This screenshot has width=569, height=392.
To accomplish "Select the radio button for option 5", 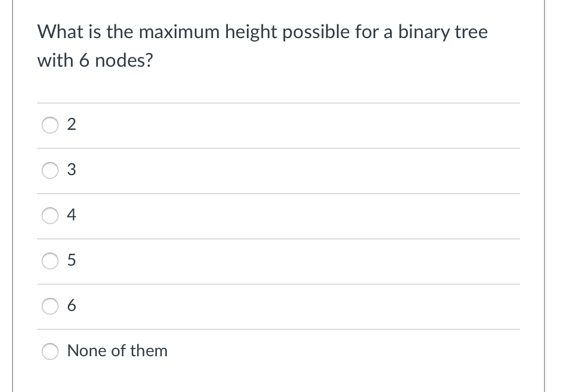I will pos(50,261).
